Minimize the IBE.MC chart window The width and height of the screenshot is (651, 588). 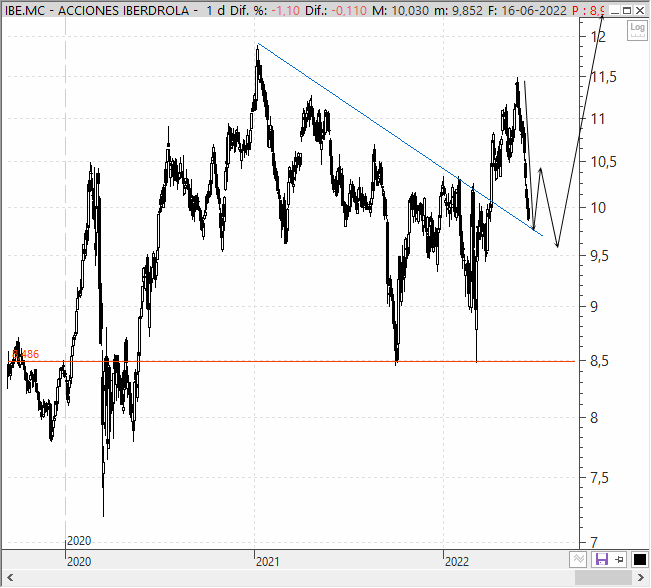(614, 10)
